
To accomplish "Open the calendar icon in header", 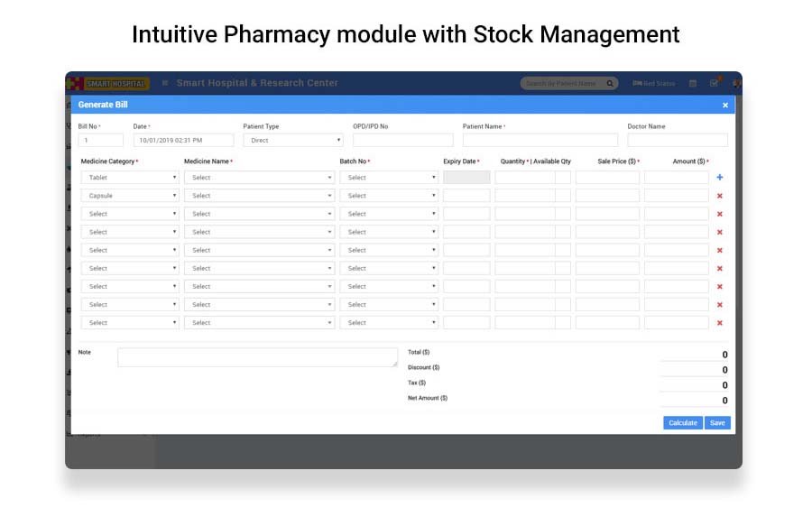I will (693, 84).
